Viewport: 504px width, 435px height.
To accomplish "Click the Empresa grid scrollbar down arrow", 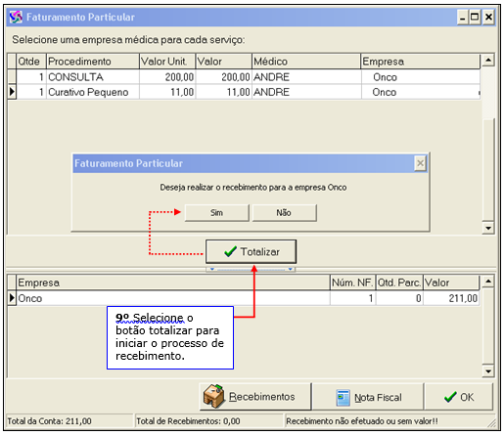I will coord(488,370).
